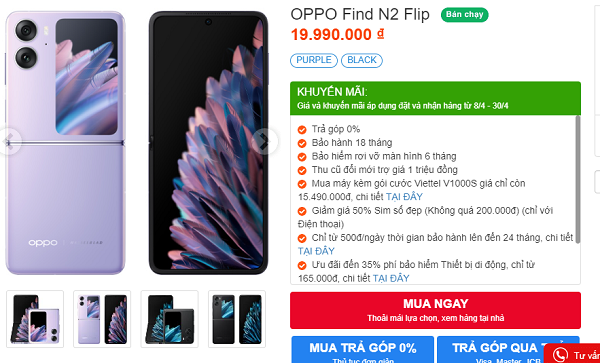This screenshot has width=600, height=363.
Task: Click the Bán chạy best-seller badge
Action: (465, 15)
